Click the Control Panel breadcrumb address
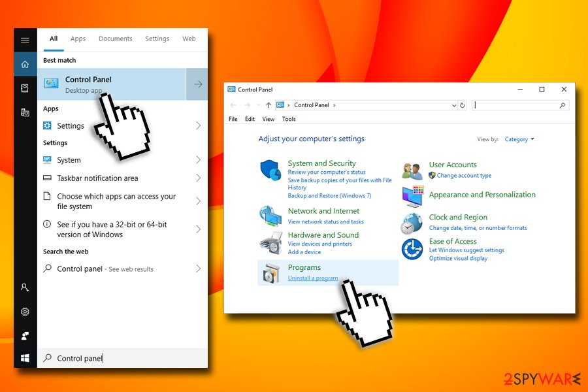Screen dimensions: 588x392 tap(311, 105)
